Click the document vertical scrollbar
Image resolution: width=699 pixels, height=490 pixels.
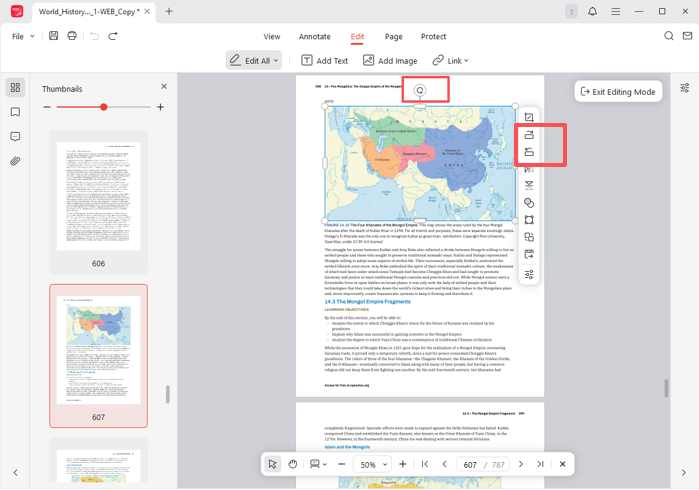[666, 388]
